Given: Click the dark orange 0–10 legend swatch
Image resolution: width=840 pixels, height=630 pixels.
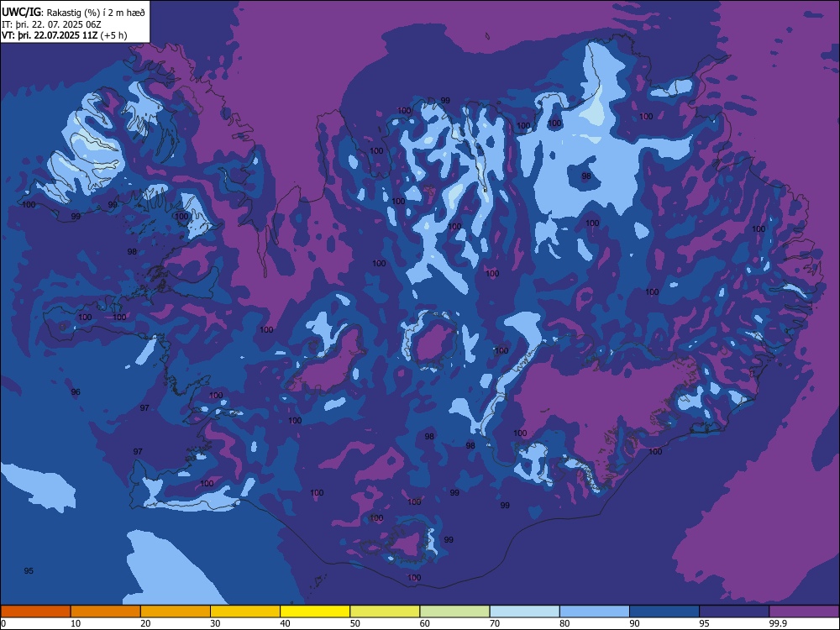Looking at the screenshot, I should (36, 612).
